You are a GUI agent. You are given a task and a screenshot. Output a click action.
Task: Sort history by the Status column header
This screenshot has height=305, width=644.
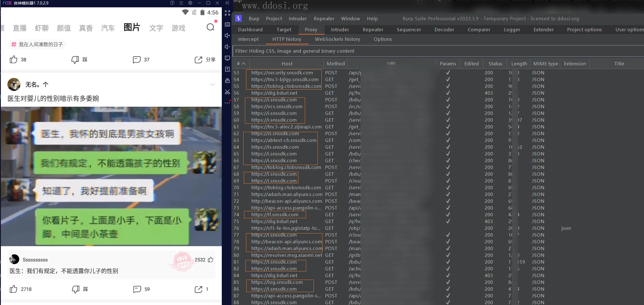click(495, 64)
